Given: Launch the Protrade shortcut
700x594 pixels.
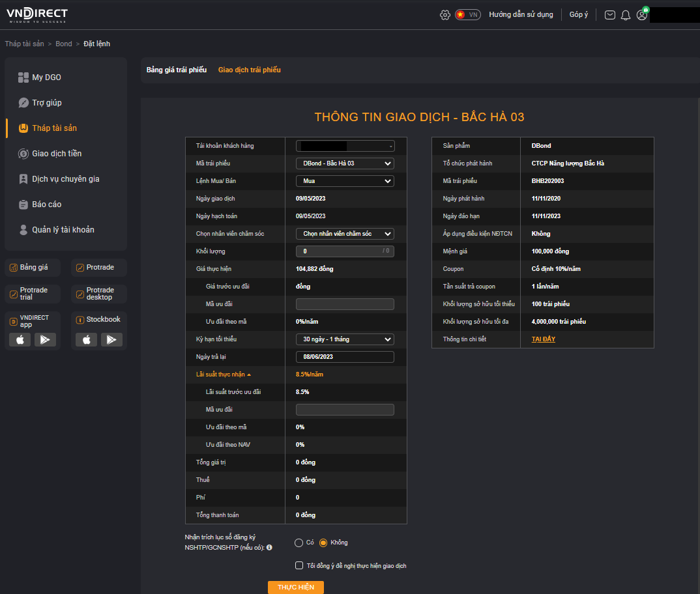Looking at the screenshot, I should coord(99,267).
